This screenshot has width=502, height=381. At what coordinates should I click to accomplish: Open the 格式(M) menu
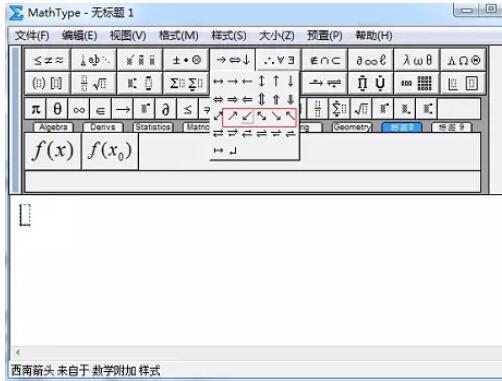pyautogui.click(x=179, y=35)
